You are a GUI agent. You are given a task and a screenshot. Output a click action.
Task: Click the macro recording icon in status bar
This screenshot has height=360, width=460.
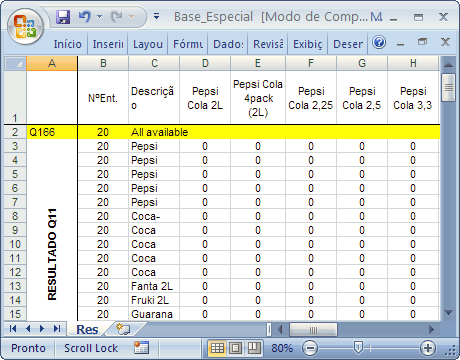(x=141, y=348)
